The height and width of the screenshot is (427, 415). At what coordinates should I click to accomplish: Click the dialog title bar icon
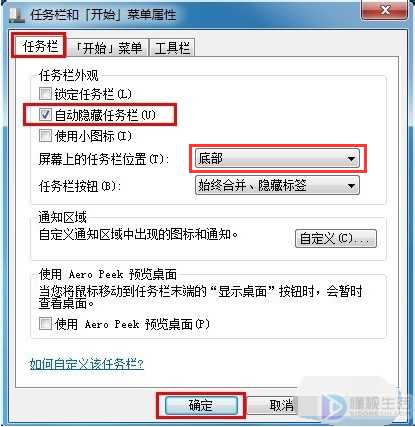click(16, 14)
